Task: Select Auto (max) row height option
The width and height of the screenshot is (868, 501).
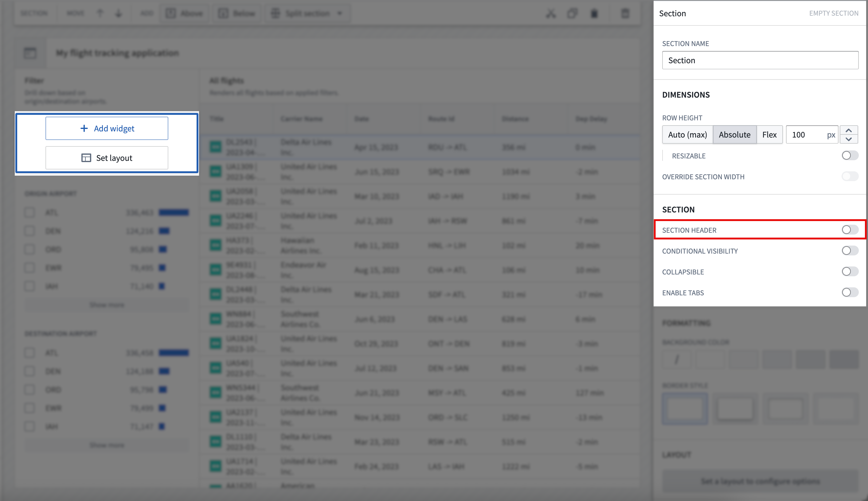Action: point(687,134)
